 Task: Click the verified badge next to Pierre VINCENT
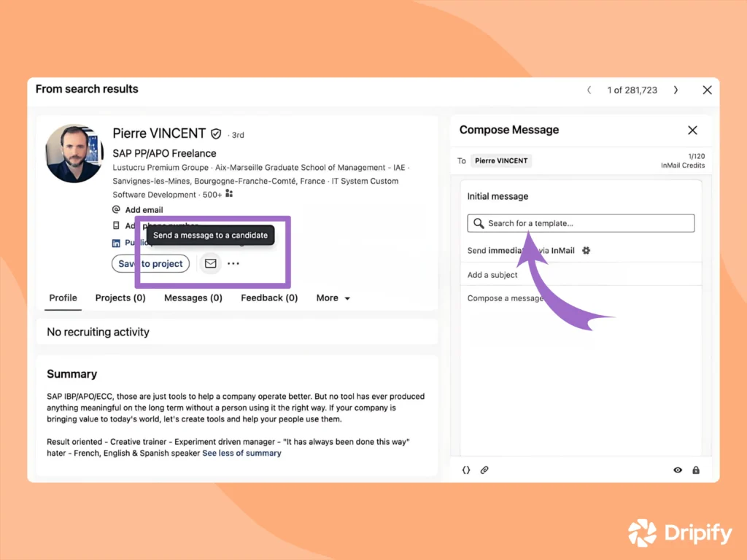[x=216, y=133]
